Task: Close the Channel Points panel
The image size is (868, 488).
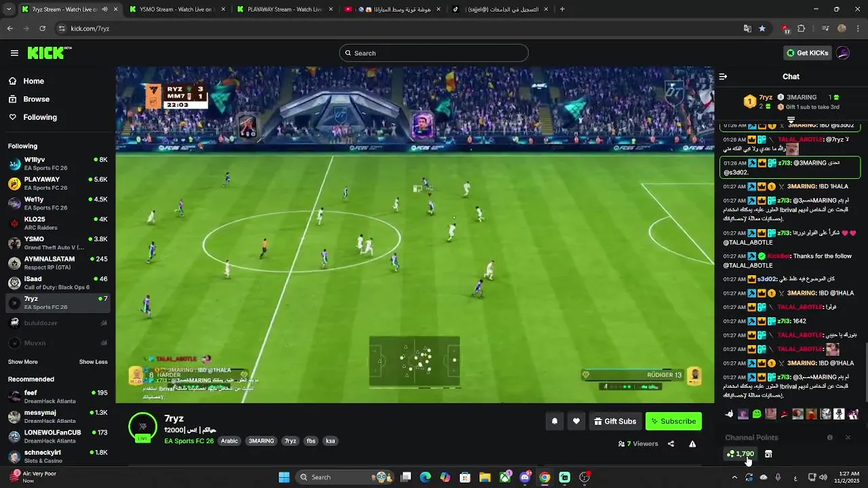Action: coord(848,438)
